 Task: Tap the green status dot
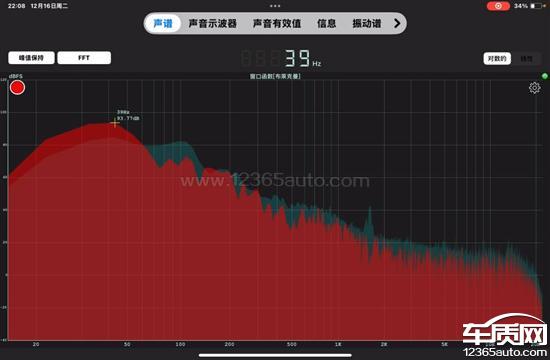pos(544,76)
